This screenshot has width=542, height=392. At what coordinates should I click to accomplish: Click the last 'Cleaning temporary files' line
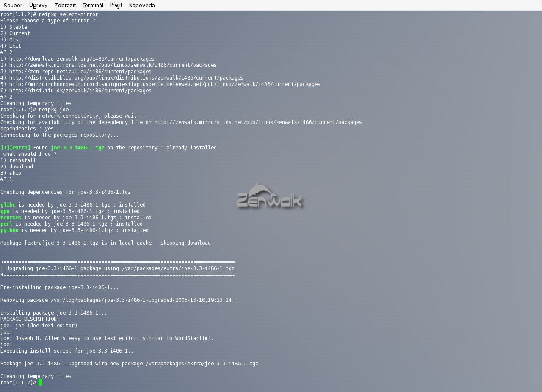point(36,376)
